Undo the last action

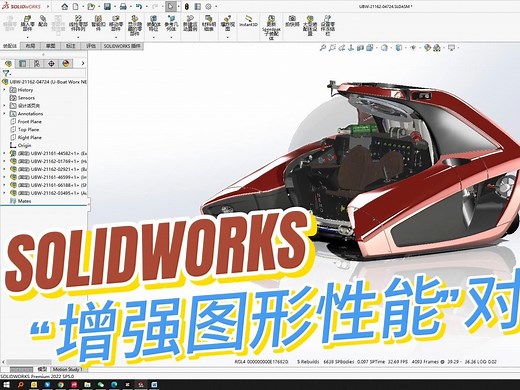pos(139,6)
